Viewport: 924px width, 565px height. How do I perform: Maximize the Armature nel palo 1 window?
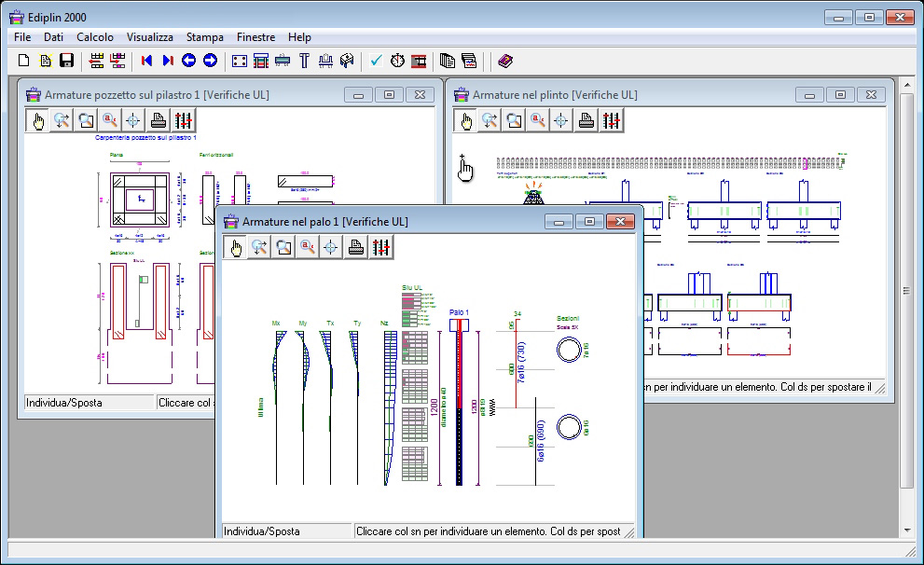(589, 222)
